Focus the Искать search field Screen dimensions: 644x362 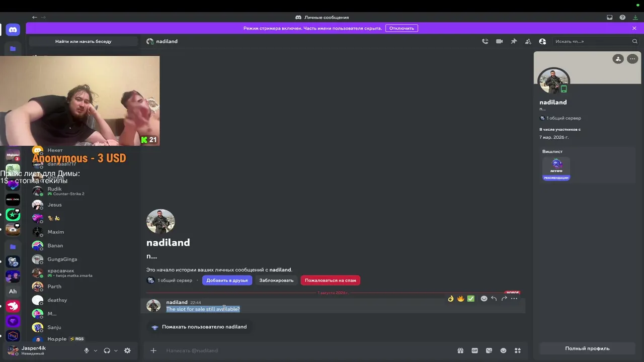click(595, 41)
